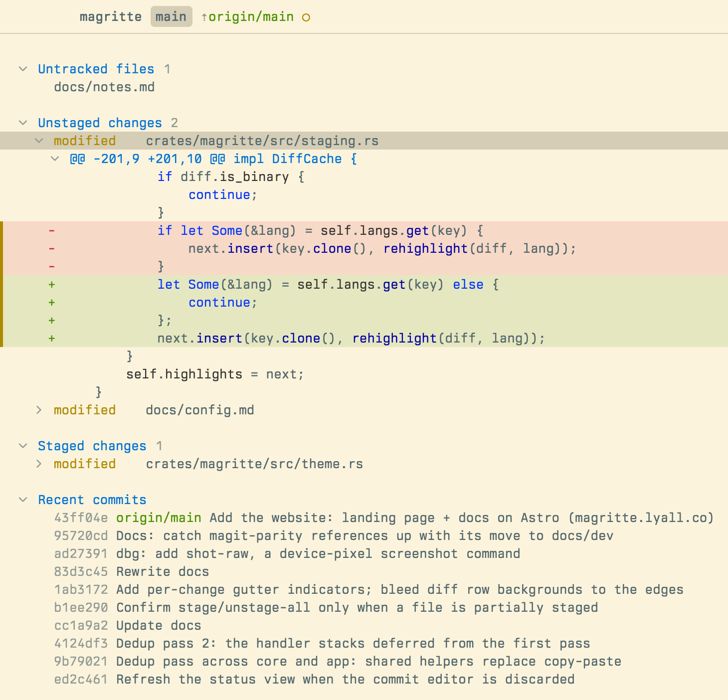Select docs/config.md file path

click(x=200, y=410)
